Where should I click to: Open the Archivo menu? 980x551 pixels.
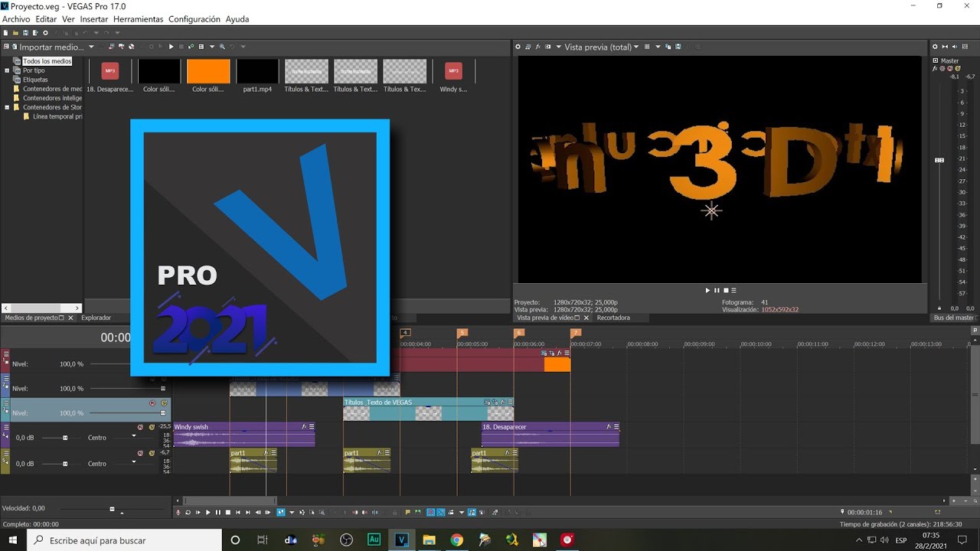pos(16,19)
